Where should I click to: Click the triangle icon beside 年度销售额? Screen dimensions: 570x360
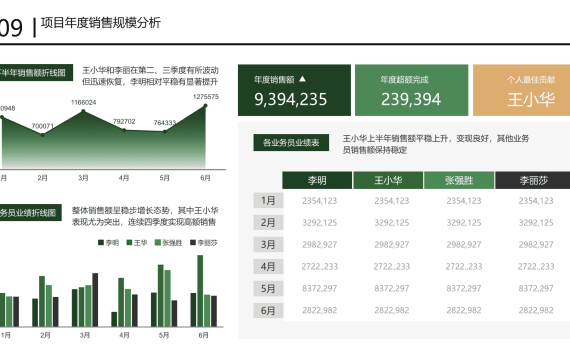tap(302, 79)
